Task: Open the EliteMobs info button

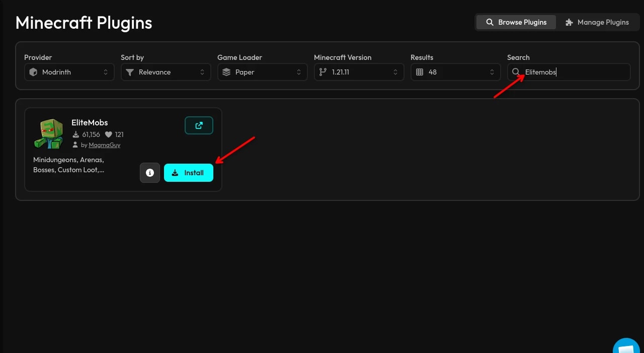Action: coord(150,173)
